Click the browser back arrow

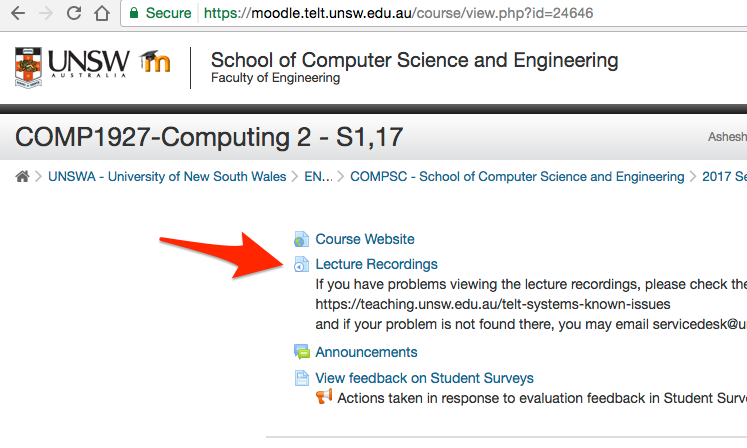tap(18, 13)
